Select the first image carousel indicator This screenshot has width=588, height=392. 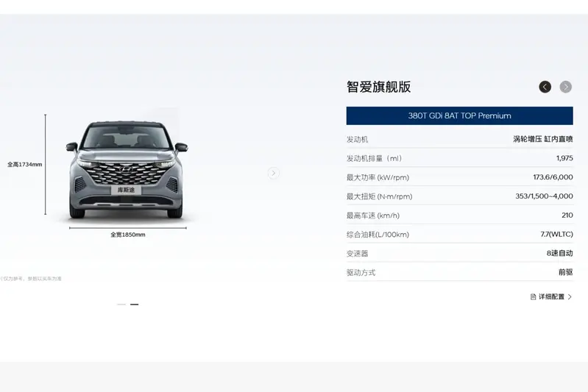(121, 304)
